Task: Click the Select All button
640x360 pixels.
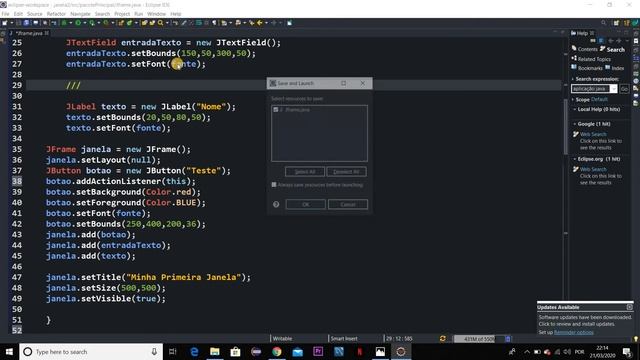Action: (305, 172)
